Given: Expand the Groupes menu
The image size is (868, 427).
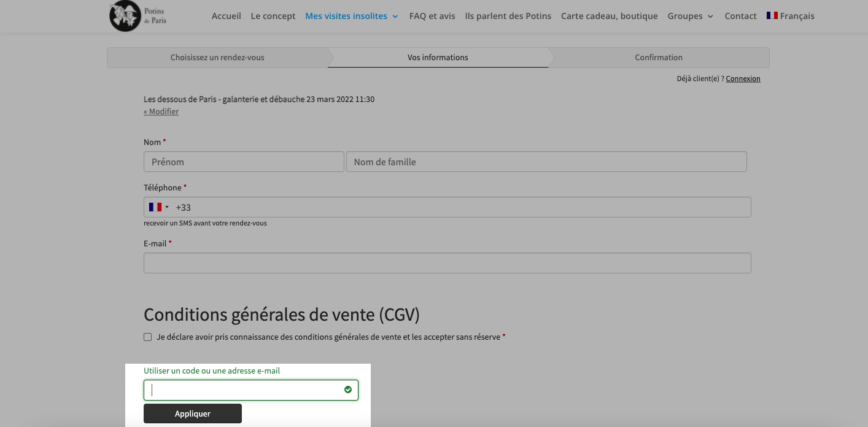Looking at the screenshot, I should [x=691, y=16].
